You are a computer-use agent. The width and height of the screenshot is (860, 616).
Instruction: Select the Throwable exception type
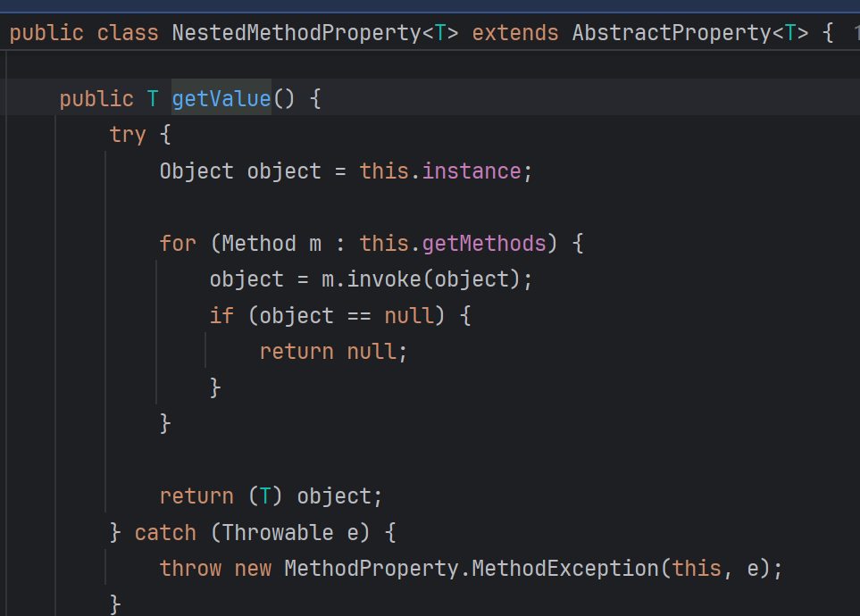pyautogui.click(x=278, y=533)
